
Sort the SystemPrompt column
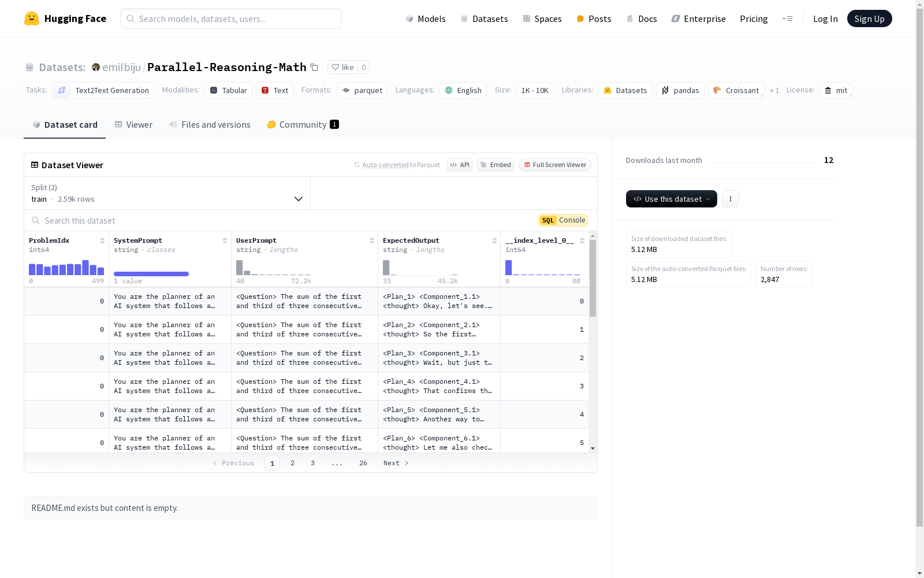[x=225, y=240]
